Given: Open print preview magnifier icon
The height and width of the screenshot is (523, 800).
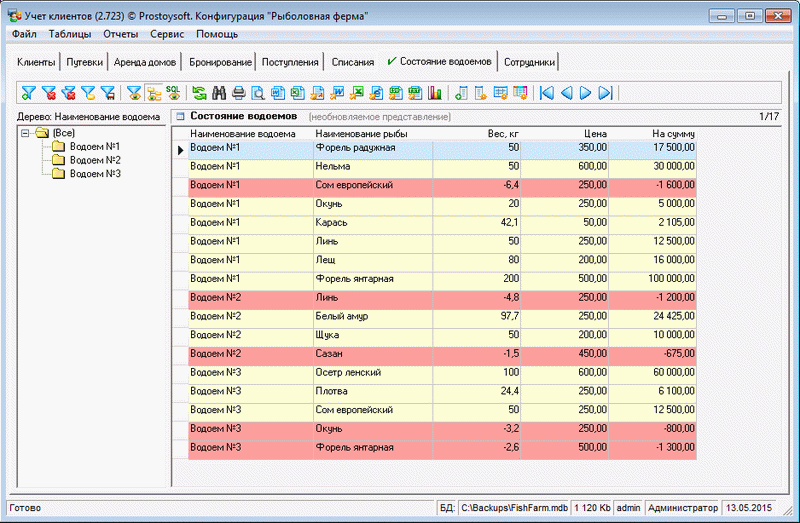Looking at the screenshot, I should click(258, 93).
